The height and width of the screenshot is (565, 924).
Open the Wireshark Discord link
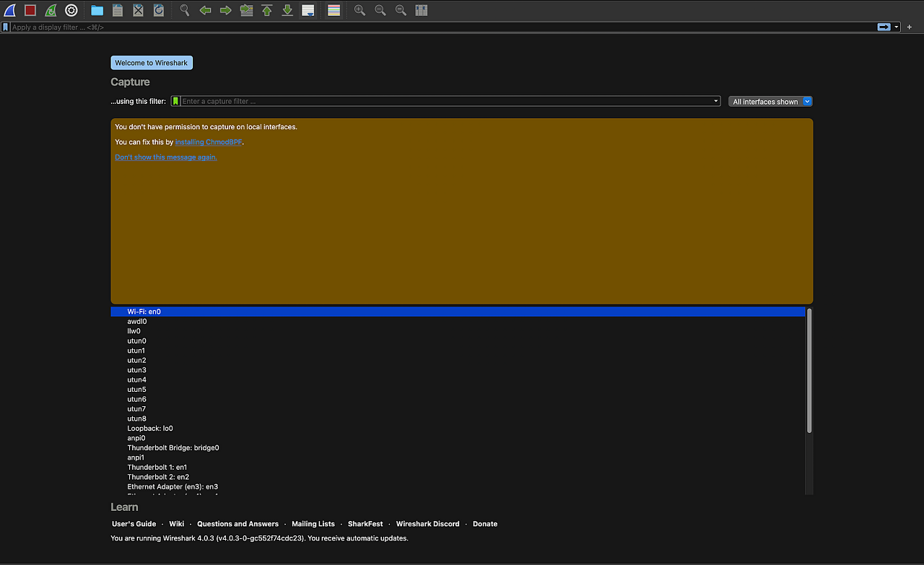(427, 524)
